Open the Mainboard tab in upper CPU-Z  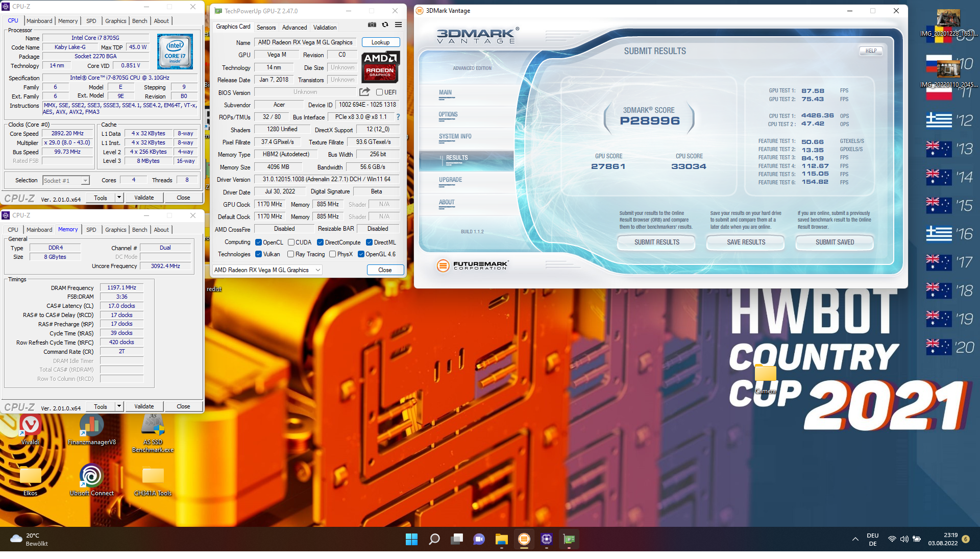pos(39,21)
